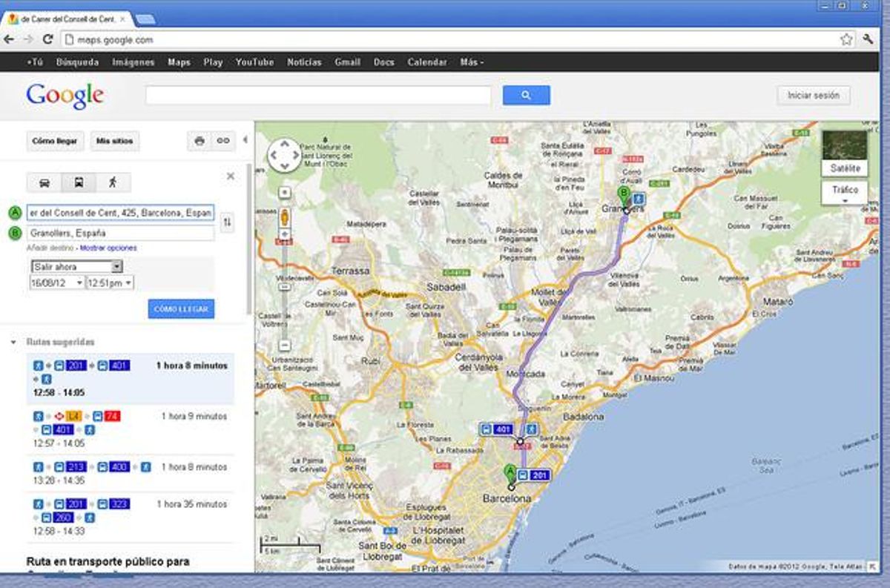Focus the origin address field
890x588 pixels.
point(120,214)
